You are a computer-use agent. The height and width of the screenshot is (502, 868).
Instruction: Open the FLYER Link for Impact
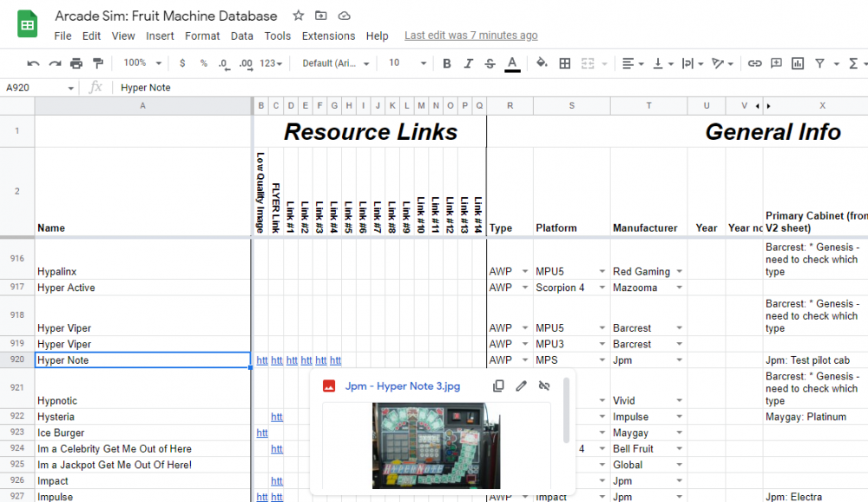pyautogui.click(x=277, y=481)
